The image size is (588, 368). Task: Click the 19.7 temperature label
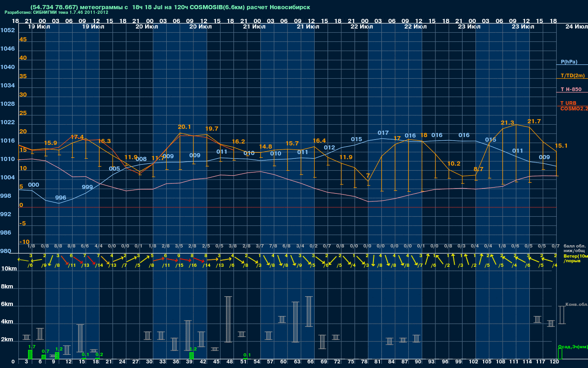pos(212,128)
